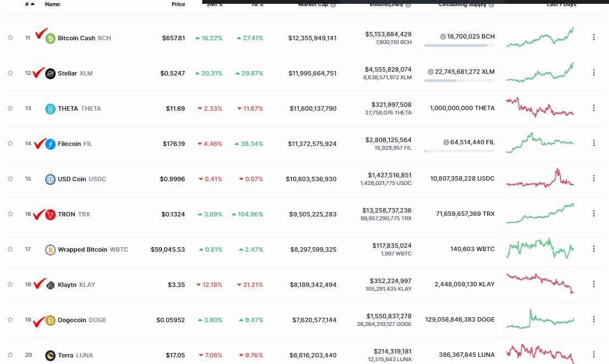
Task: Open the Klaytn row more menu
Action: [x=594, y=284]
